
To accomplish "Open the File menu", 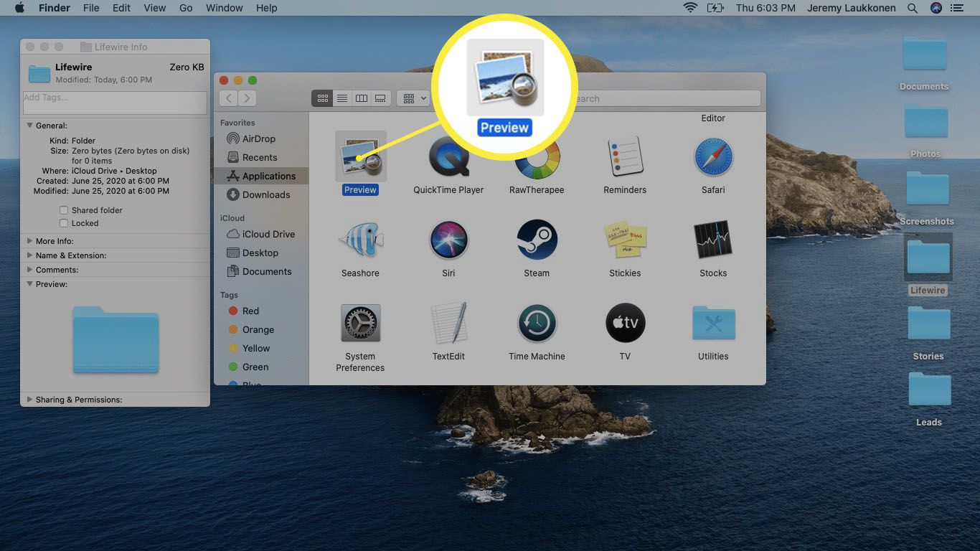I will (x=91, y=8).
